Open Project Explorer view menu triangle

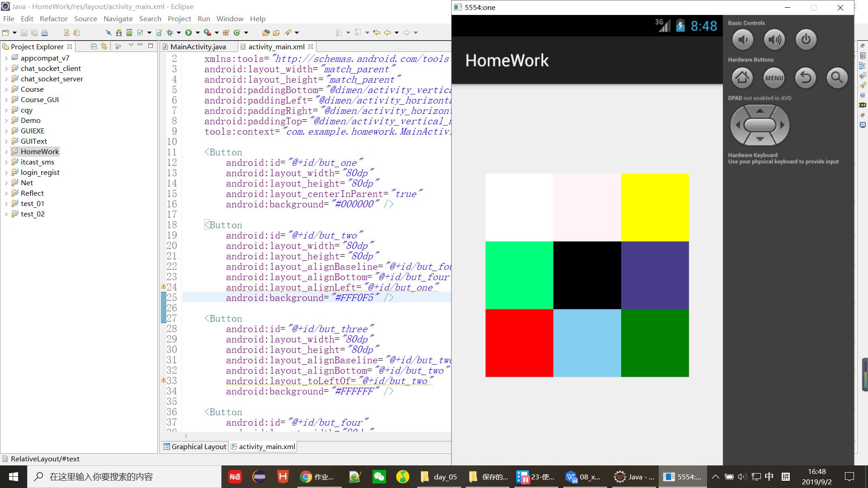tap(131, 46)
